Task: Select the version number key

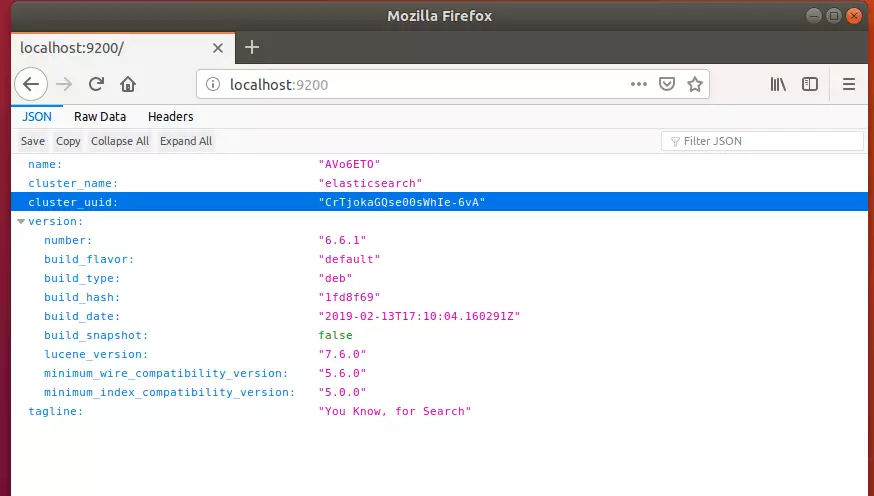Action: click(x=68, y=240)
